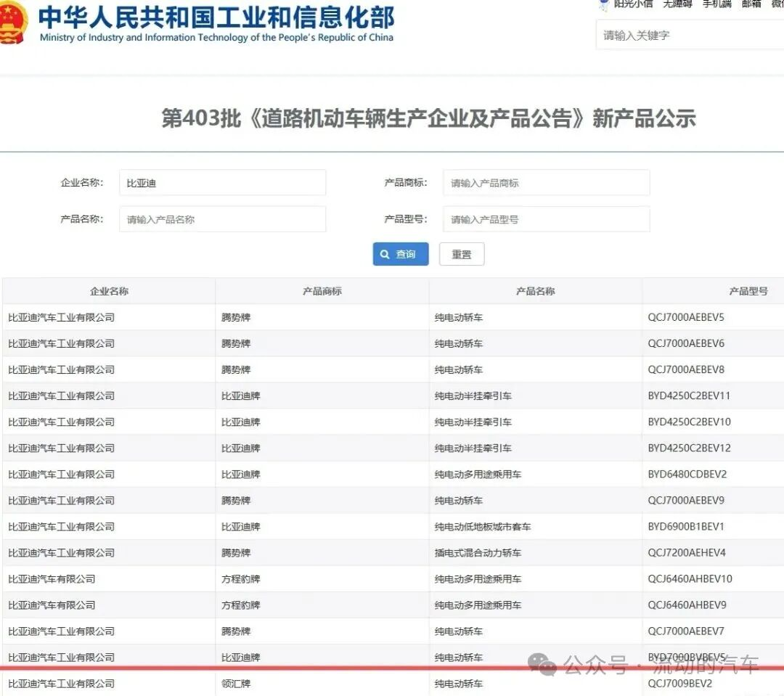Viewport: 784px width, 696px height.
Task: Click the 重置 reset button
Action: (x=461, y=254)
